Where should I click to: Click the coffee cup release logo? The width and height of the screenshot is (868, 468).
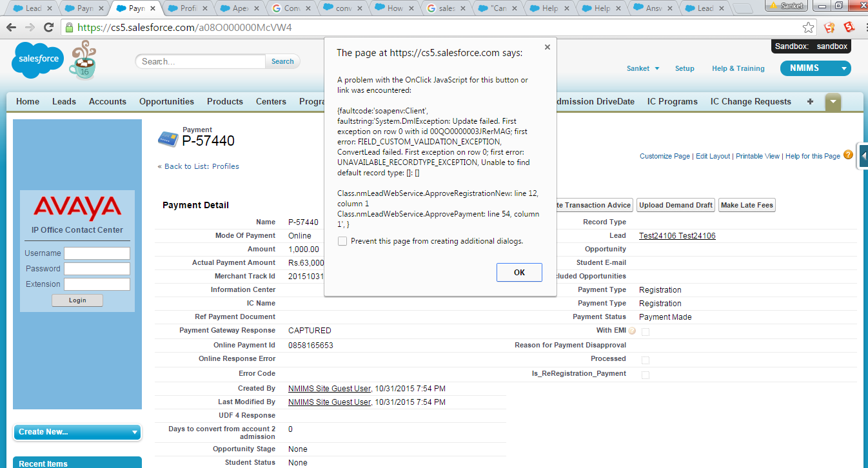tap(83, 59)
